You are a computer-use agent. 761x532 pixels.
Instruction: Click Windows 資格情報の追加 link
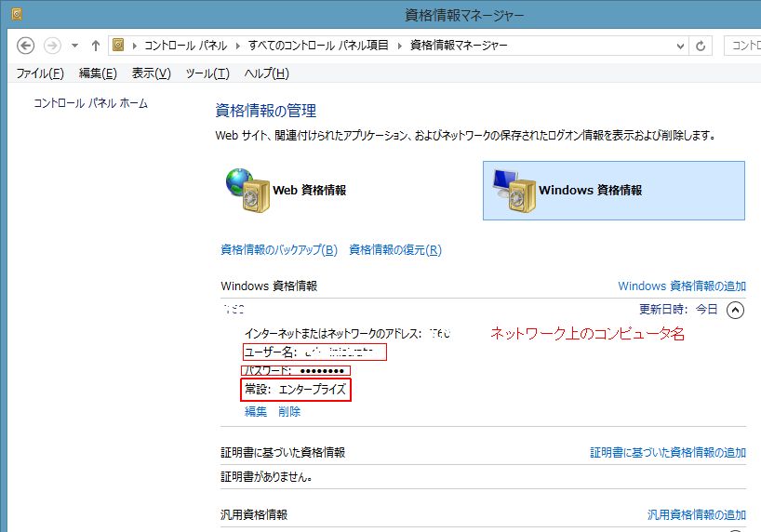pos(681,286)
